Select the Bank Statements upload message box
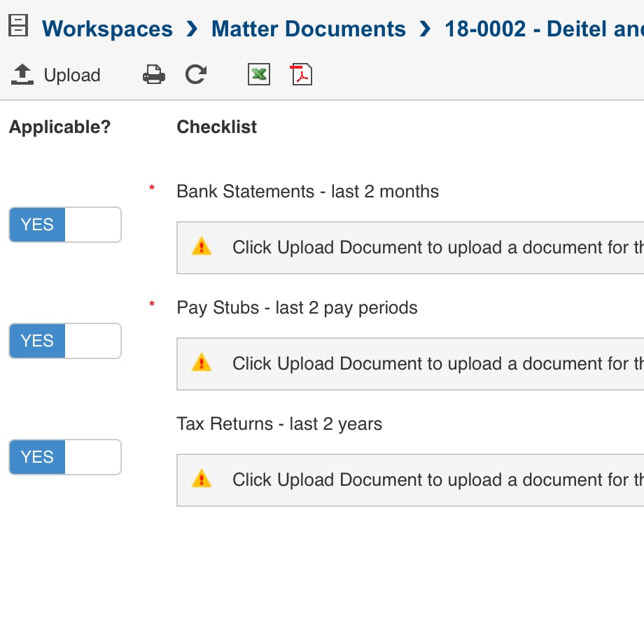The image size is (644, 644). pos(420,248)
